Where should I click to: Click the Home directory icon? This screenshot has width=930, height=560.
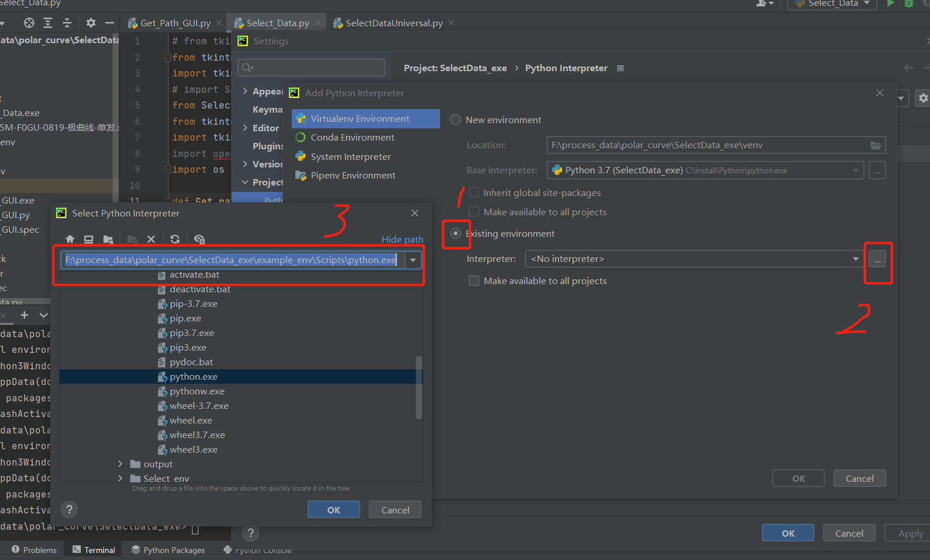[70, 239]
